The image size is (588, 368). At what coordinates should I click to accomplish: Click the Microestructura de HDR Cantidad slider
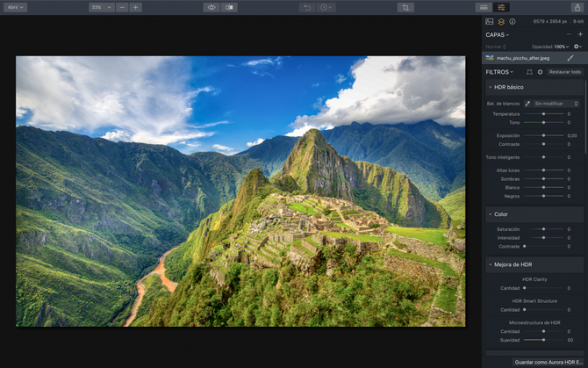pos(543,331)
